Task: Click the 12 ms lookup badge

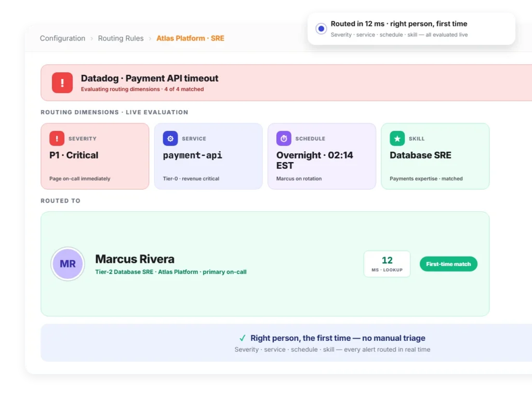Action: [387, 264]
